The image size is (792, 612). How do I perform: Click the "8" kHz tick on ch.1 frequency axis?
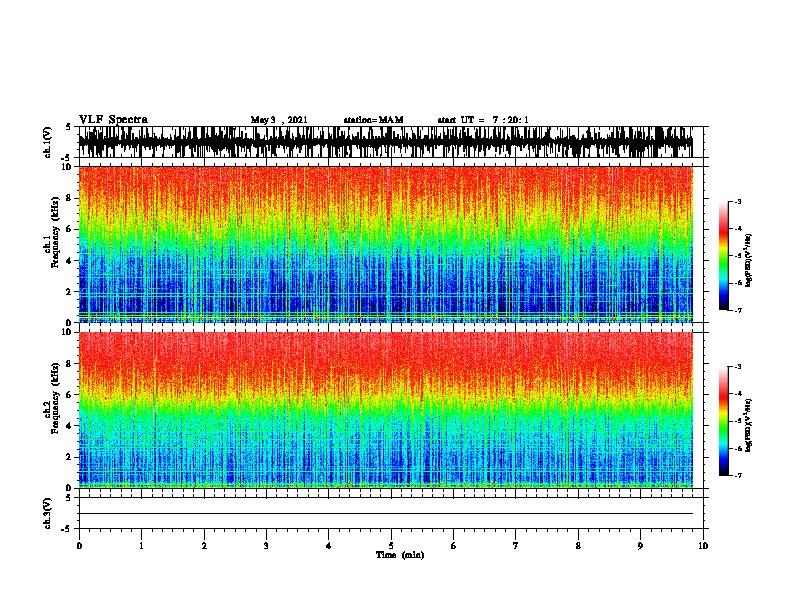pos(69,198)
